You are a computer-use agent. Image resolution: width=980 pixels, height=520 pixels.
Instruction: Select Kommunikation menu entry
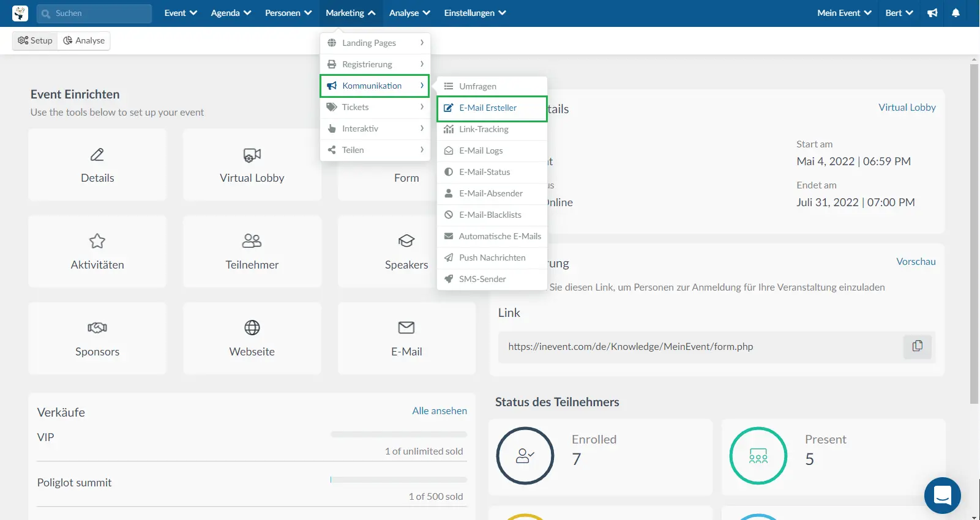pos(375,86)
